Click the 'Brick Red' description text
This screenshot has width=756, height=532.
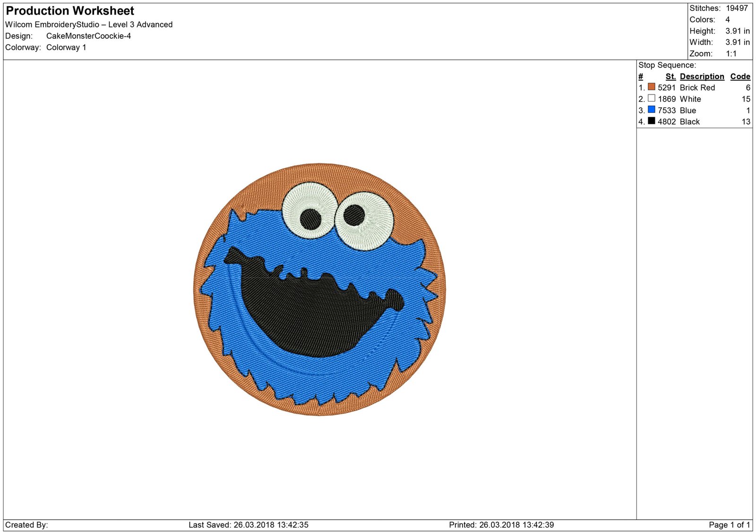697,87
